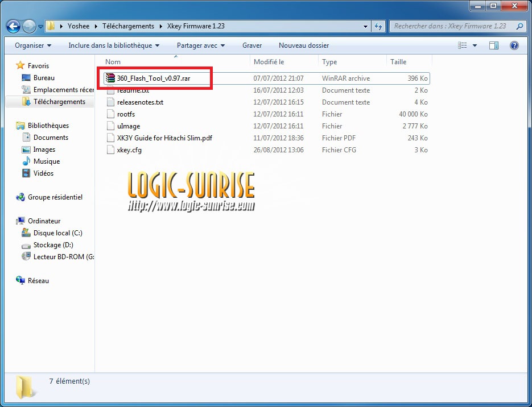Create a Nouveau dossier
Viewport: 532px width, 407px height.
304,45
